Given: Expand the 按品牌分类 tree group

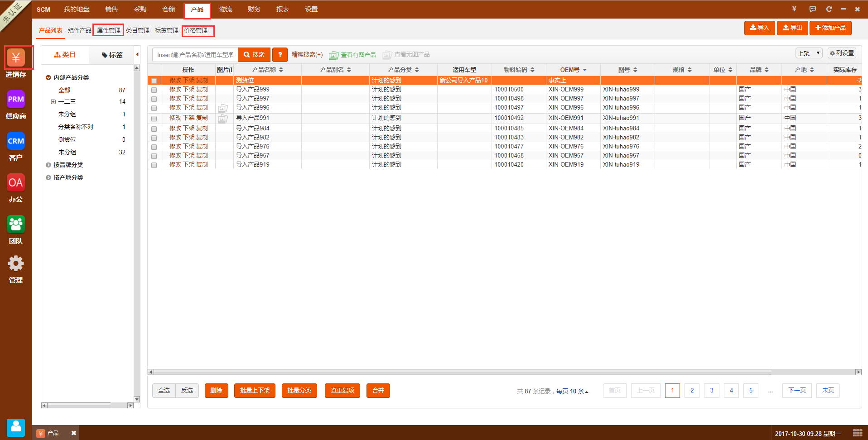Looking at the screenshot, I should tap(48, 165).
